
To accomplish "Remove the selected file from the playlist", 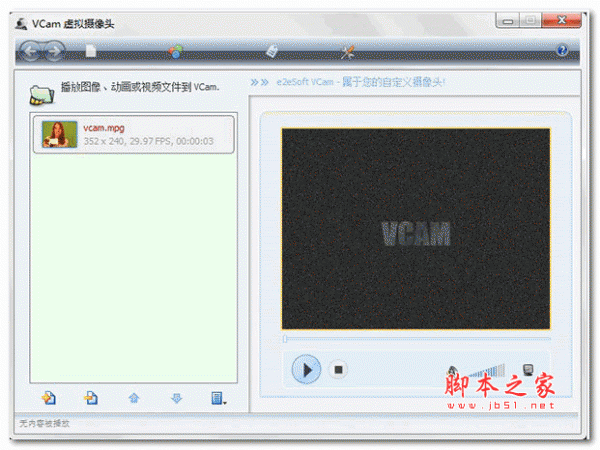I will (x=91, y=398).
